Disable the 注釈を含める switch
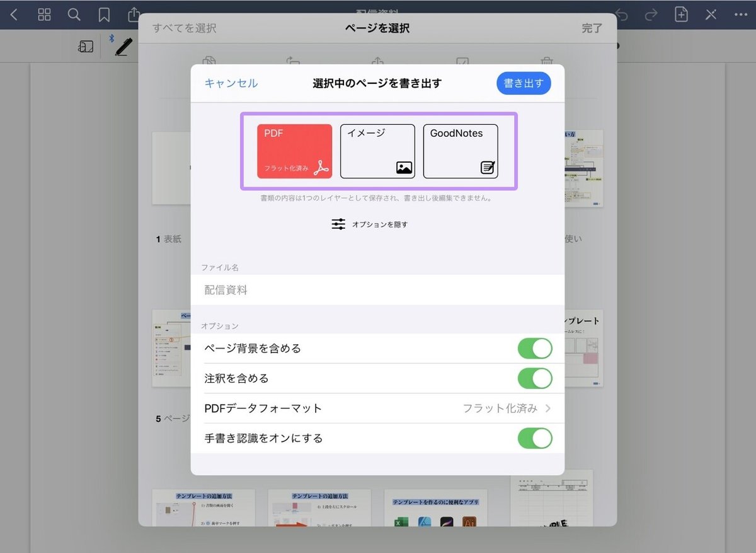Viewport: 756px width, 553px height. (x=535, y=378)
